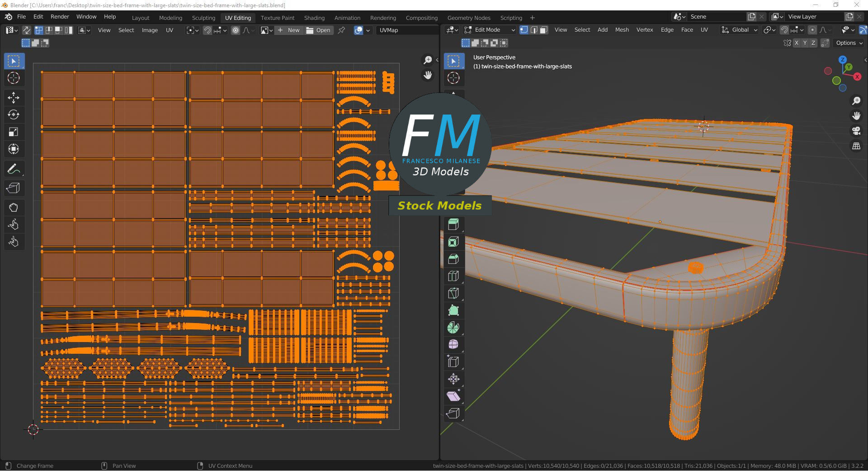Select the Rotate tool in UV editor
Viewport: 868px width, 471px height.
(x=14, y=115)
